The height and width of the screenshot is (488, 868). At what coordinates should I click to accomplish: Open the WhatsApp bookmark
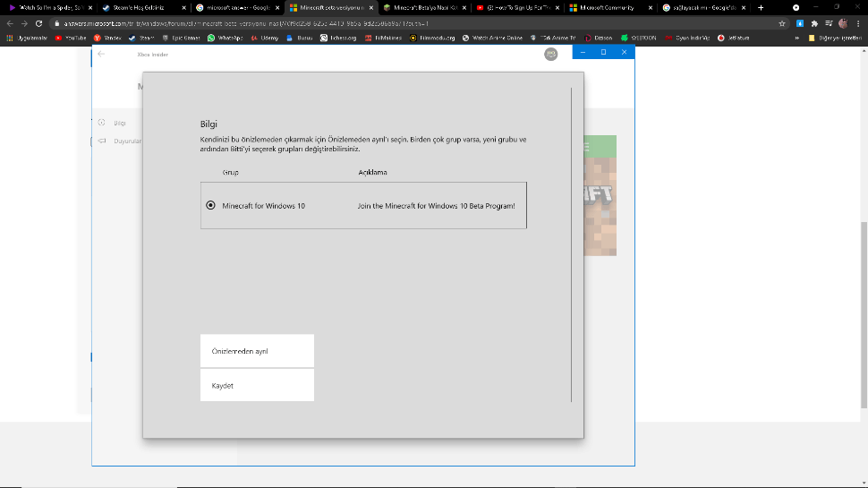[x=226, y=39]
